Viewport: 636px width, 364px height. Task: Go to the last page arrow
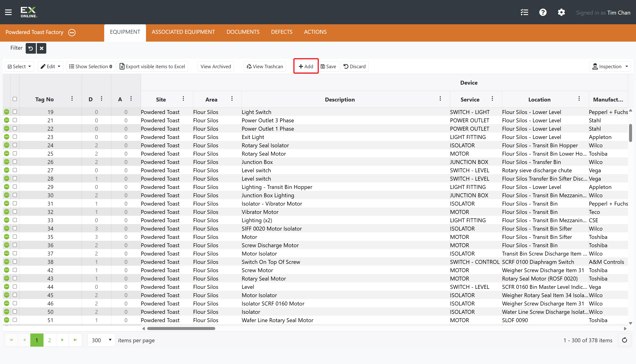click(x=75, y=340)
